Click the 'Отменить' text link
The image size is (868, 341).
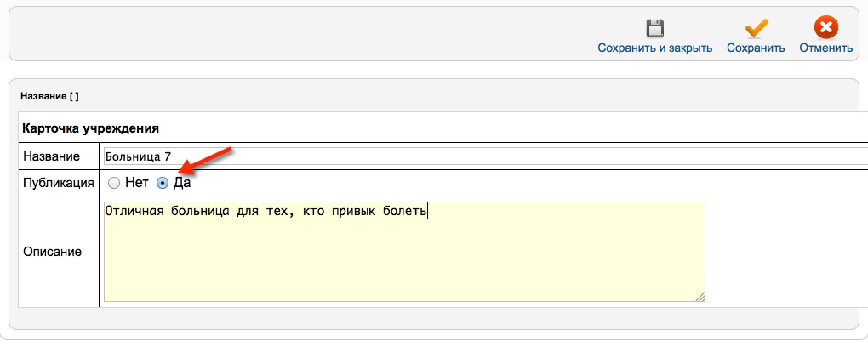[826, 48]
